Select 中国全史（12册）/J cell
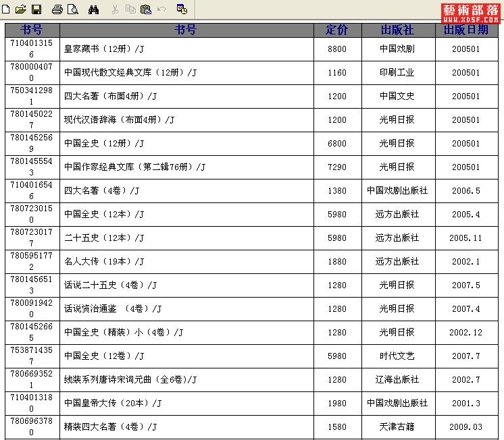Viewport: 504px width, 440px height. coord(186,144)
